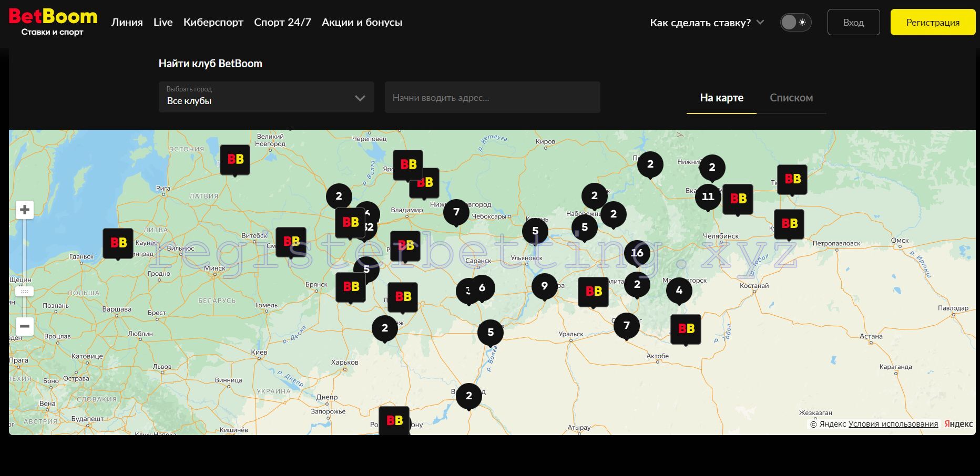The height and width of the screenshot is (476, 980).
Task: Click 'Найти клуб BetBoom' heading
Action: click(x=210, y=64)
